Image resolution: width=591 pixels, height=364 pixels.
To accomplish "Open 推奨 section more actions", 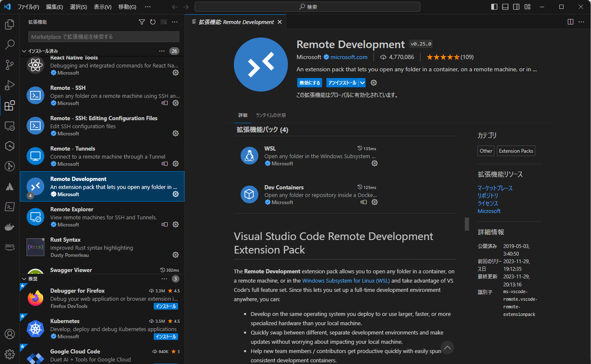I will (x=164, y=279).
